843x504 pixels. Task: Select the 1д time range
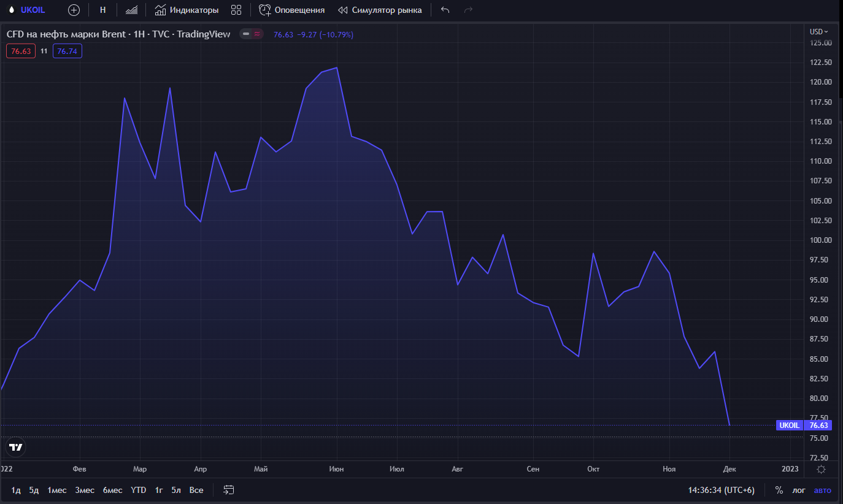(16, 491)
